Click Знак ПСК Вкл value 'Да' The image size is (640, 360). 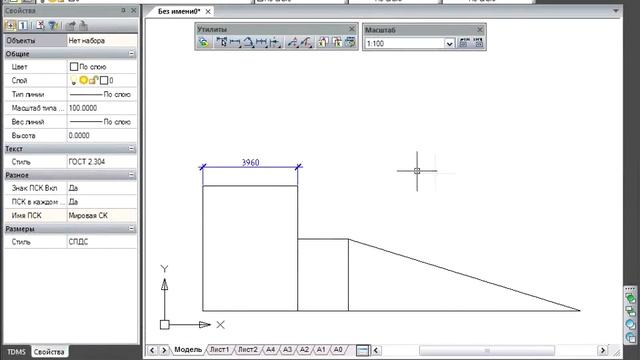(102, 188)
